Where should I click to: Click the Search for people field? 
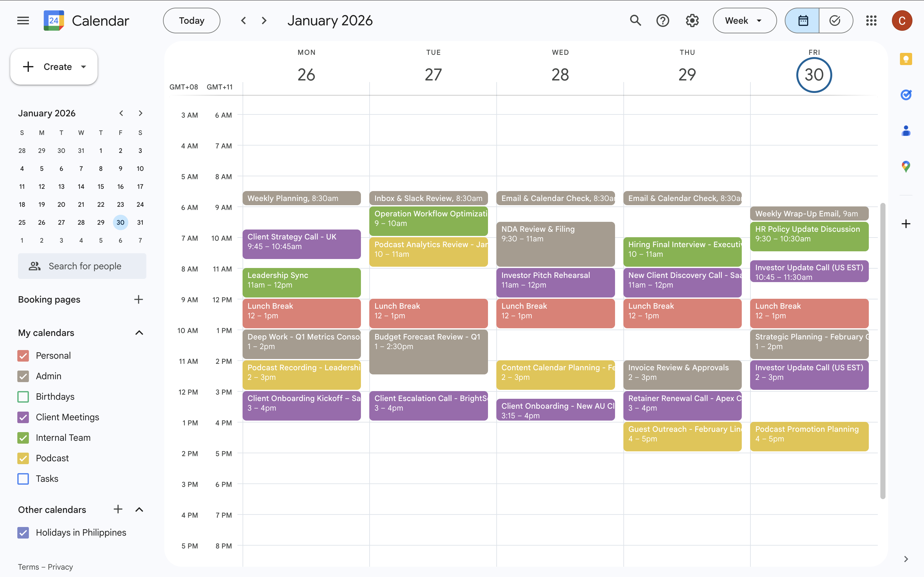coord(82,266)
